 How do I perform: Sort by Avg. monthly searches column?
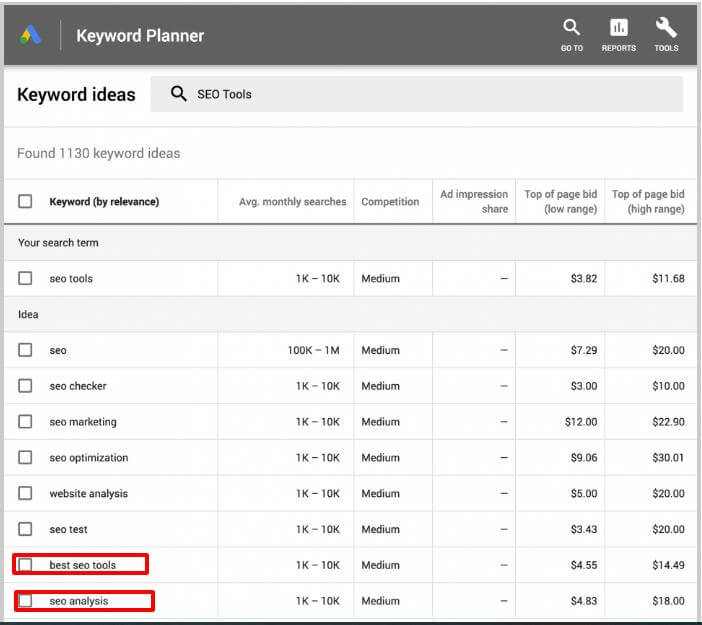coord(292,201)
